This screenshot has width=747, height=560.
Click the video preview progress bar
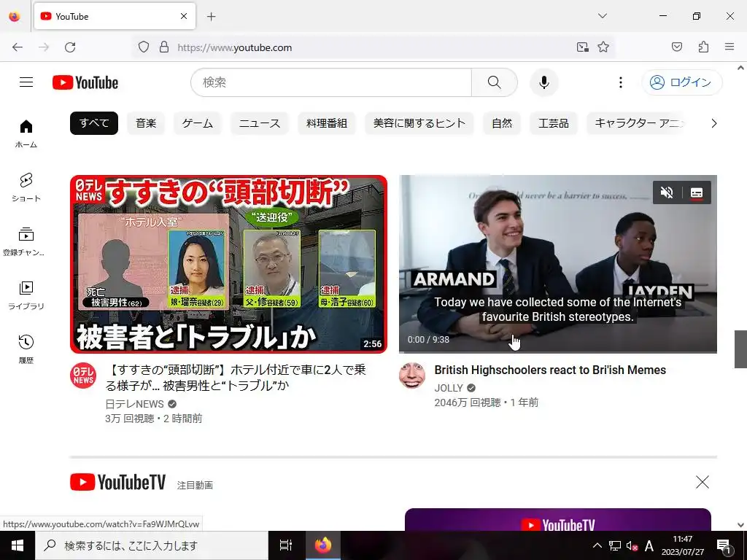(558, 352)
